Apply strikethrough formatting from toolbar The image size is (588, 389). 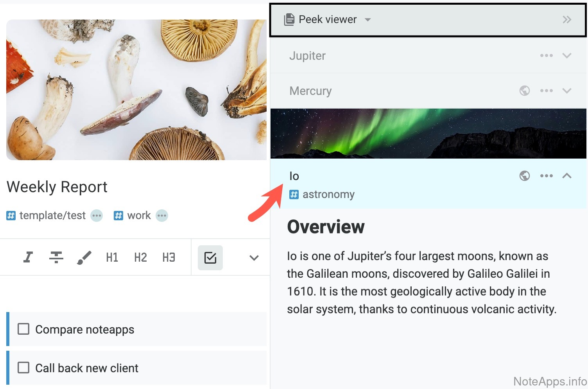(56, 257)
